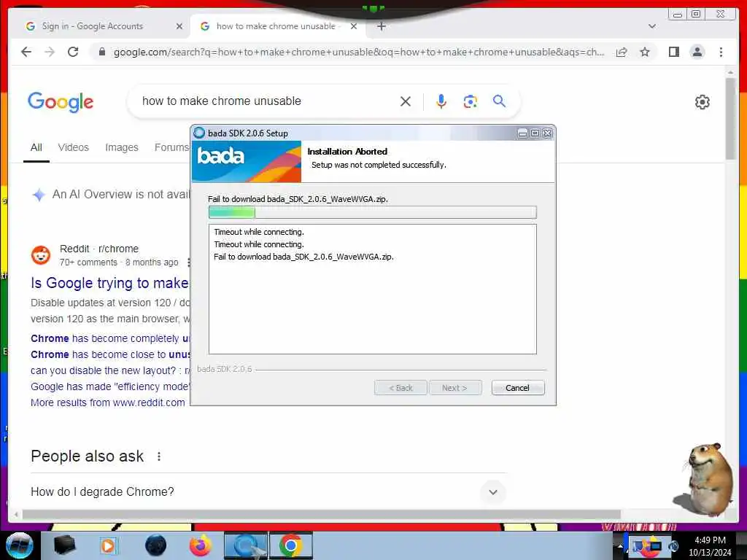This screenshot has width=747, height=560.
Task: Switch to the Images results tab
Action: 122,147
